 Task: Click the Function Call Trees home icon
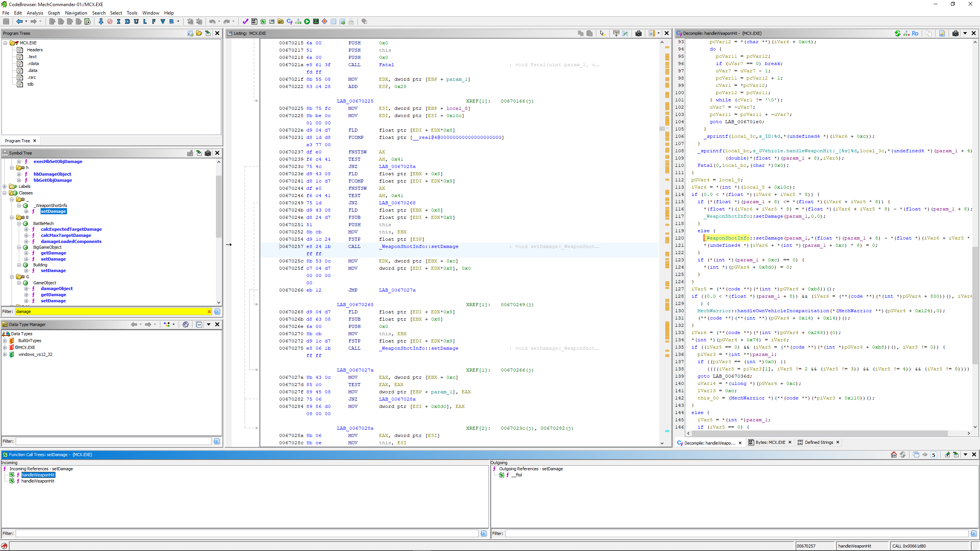[893, 455]
